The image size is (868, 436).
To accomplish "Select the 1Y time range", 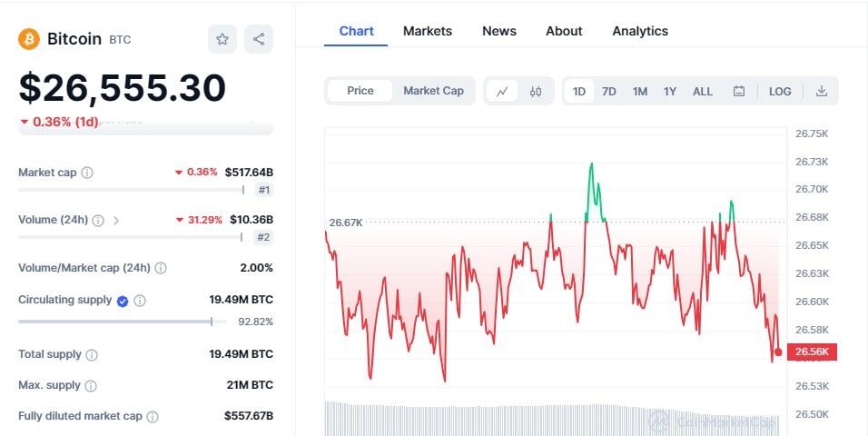I will point(670,91).
